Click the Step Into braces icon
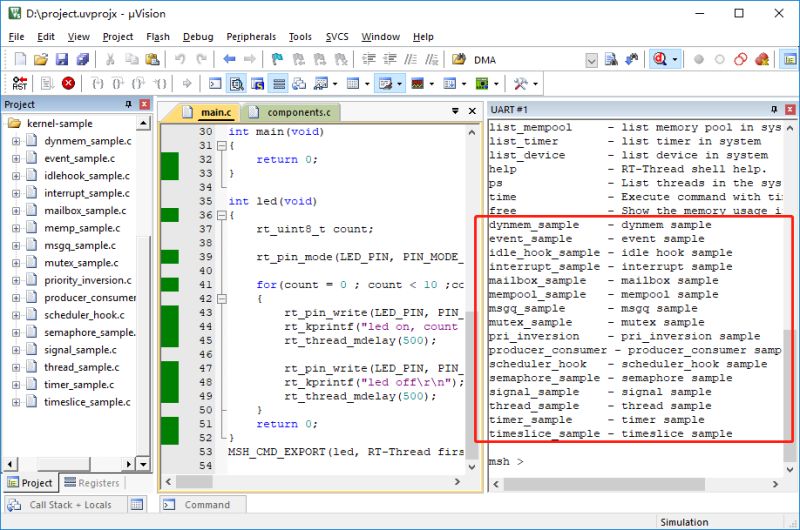Screen dimensions: 800x530 97,83
